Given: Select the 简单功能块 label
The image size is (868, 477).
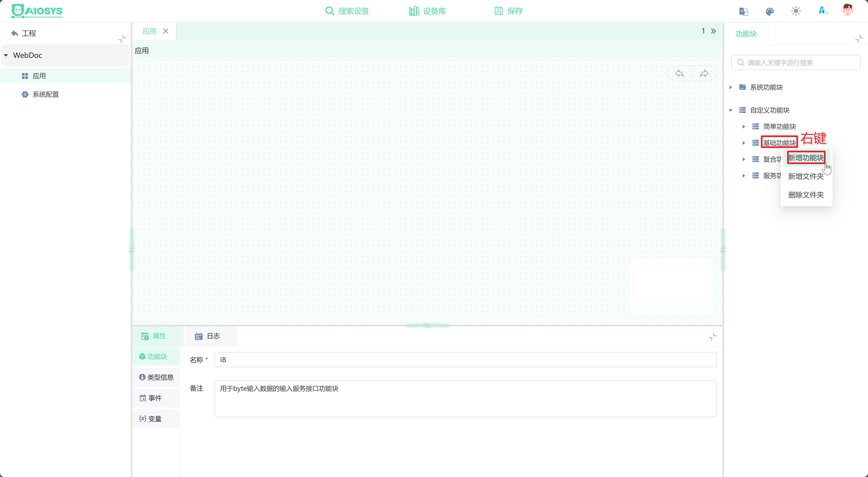Looking at the screenshot, I should (779, 127).
